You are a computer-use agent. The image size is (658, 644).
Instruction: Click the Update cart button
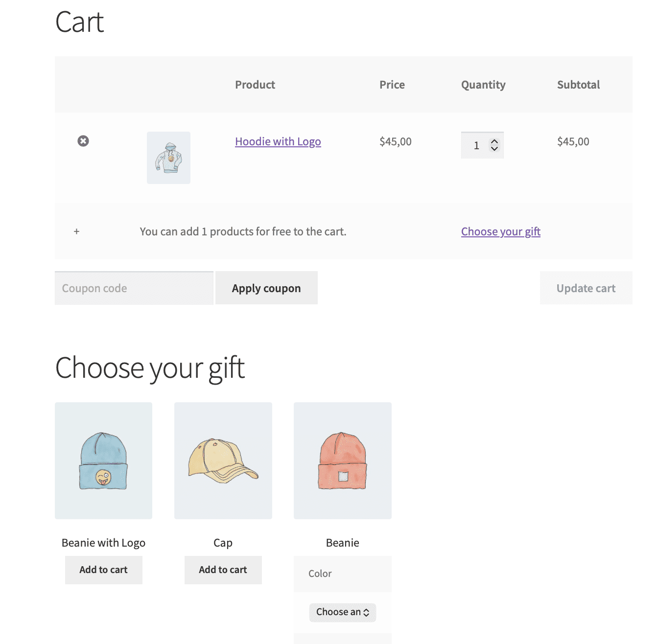[x=586, y=288]
